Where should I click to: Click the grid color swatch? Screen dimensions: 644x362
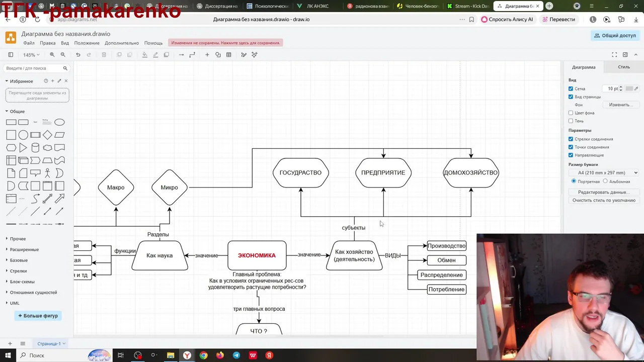tap(629, 88)
